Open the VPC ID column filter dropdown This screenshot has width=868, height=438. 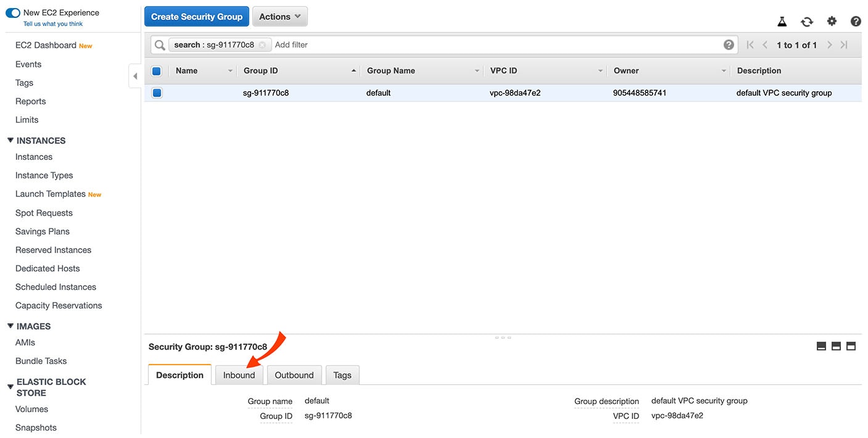pyautogui.click(x=599, y=70)
